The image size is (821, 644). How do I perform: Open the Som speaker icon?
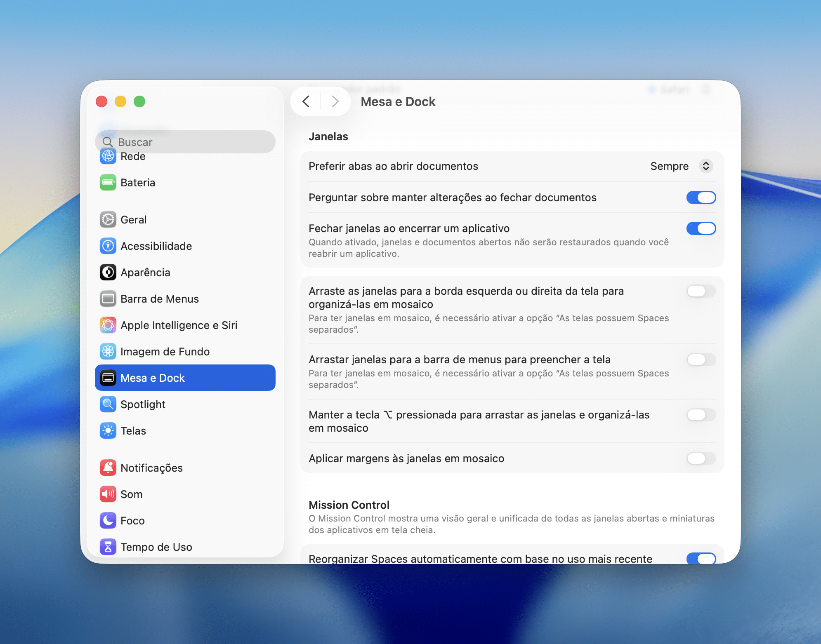(x=108, y=494)
